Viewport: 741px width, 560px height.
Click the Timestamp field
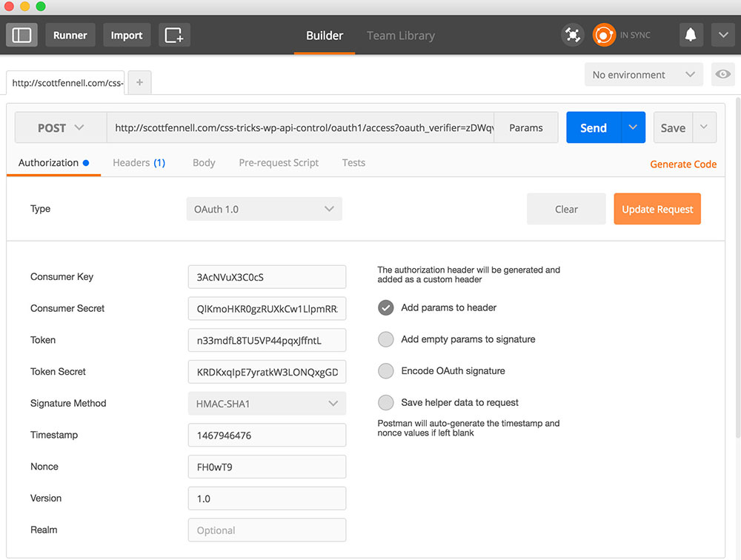[x=267, y=436]
